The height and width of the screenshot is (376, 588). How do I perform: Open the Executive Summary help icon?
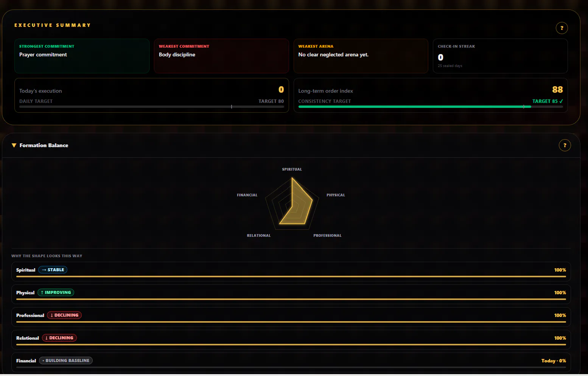click(x=562, y=28)
